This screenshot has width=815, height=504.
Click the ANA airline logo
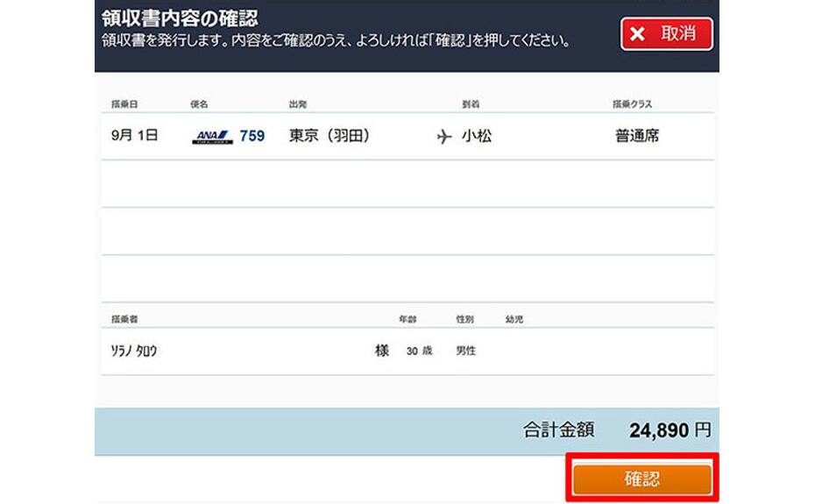(x=212, y=136)
